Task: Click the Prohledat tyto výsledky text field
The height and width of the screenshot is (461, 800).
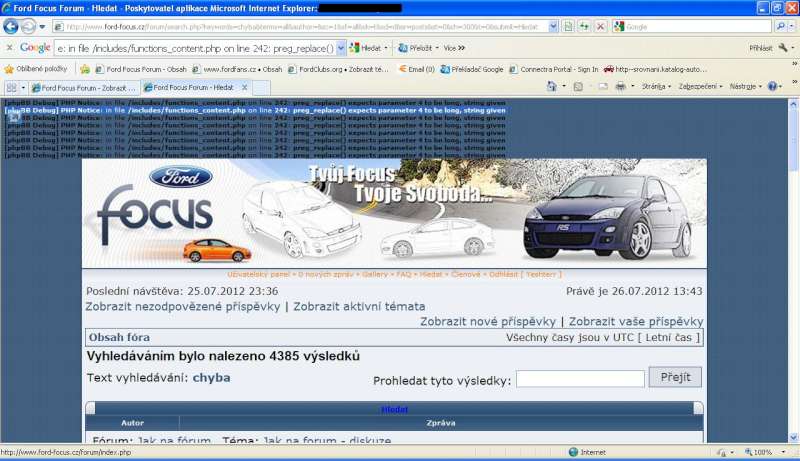Action: click(580, 379)
